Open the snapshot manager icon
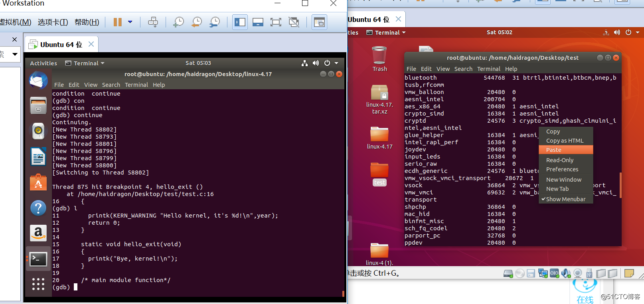 [215, 22]
